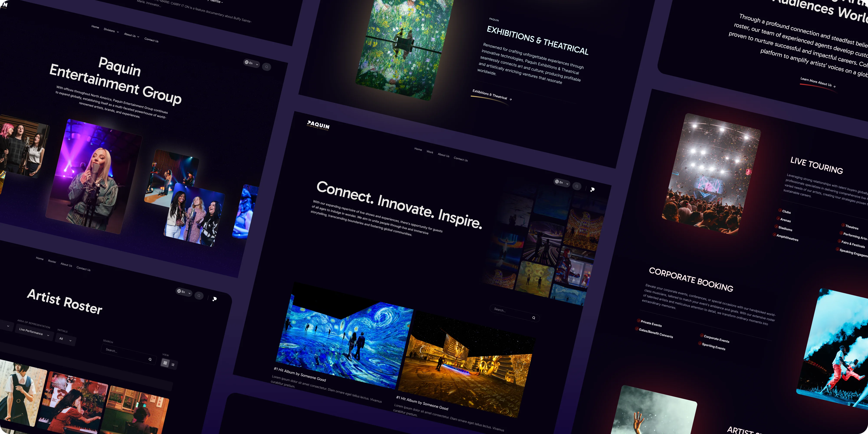This screenshot has width=868, height=434.
Task: Click Galas/Benefit Concerts under Corporate Booking
Action: tap(654, 333)
